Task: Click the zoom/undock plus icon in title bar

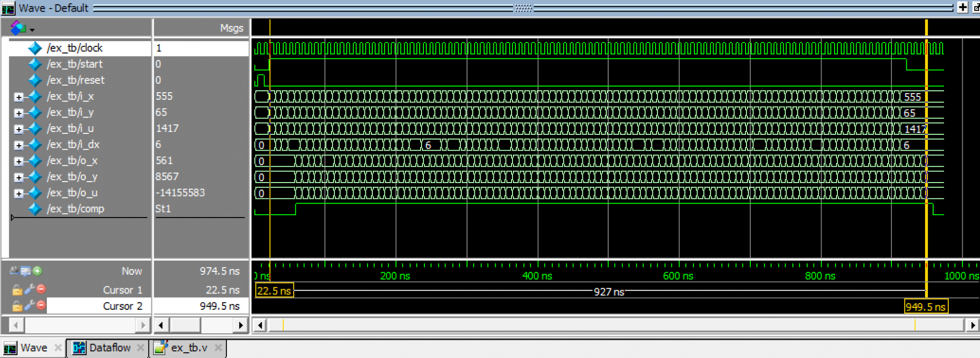Action: [x=962, y=7]
